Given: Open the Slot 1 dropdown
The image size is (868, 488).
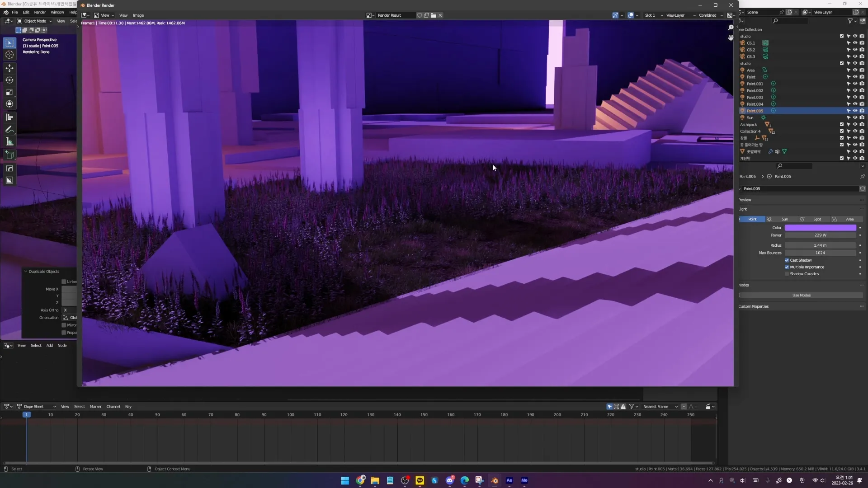Looking at the screenshot, I should pyautogui.click(x=653, y=15).
